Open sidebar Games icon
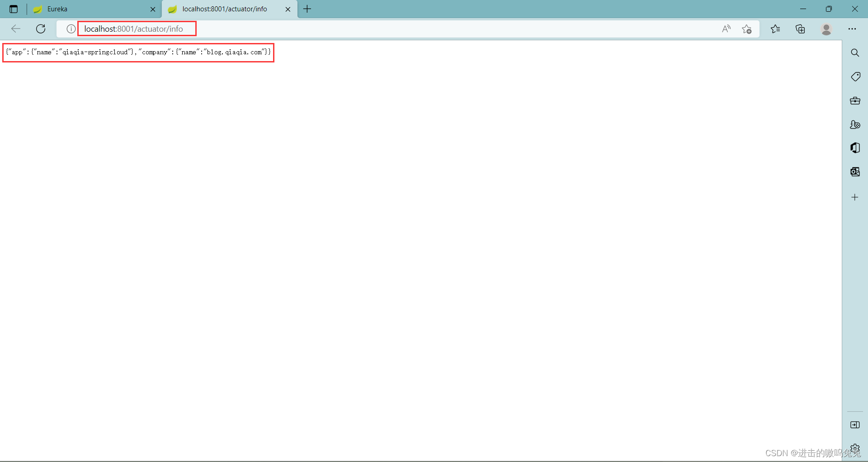868x462 pixels. pos(855,124)
